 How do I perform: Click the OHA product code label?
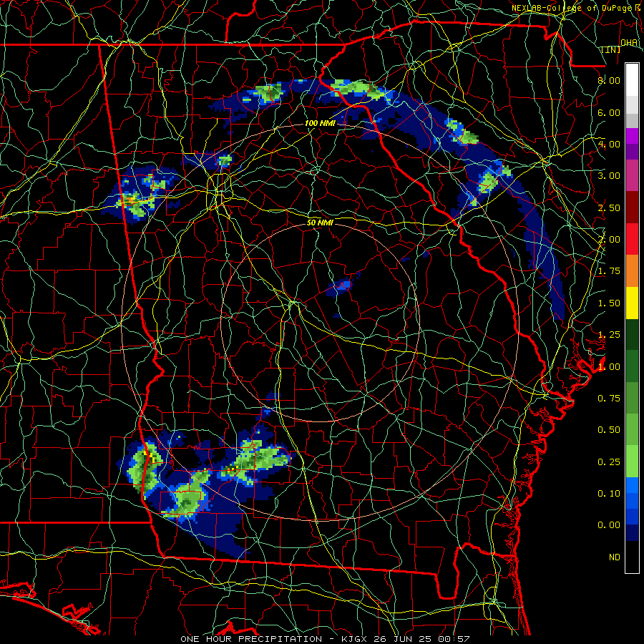(629, 43)
